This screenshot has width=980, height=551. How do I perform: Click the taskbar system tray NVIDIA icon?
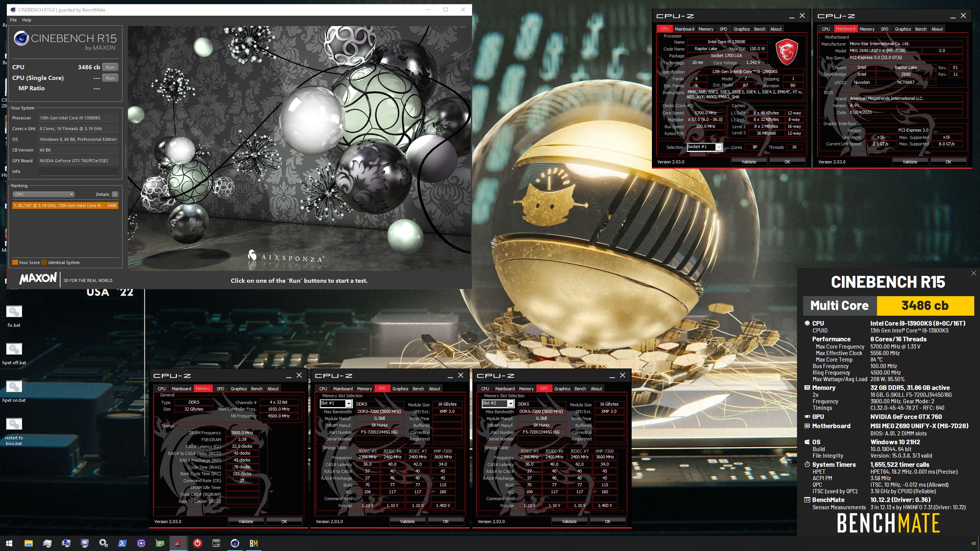click(973, 543)
